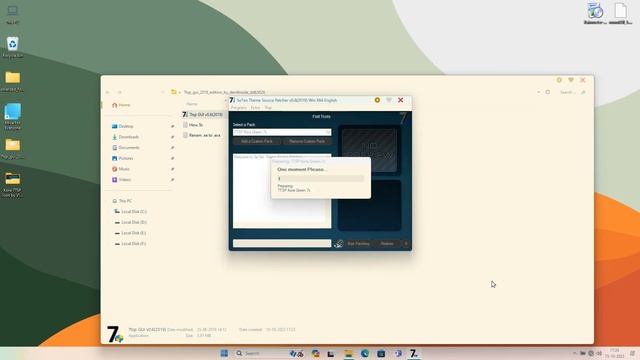Click the 7tsp icon in the taskbar
The image size is (640, 360).
click(x=414, y=353)
